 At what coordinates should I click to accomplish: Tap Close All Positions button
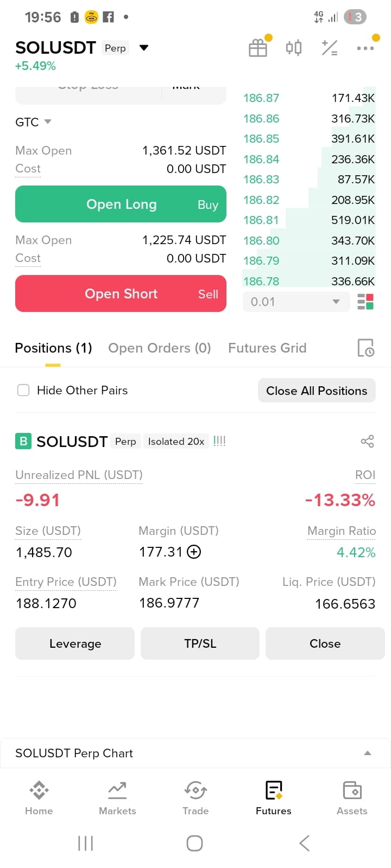pos(317,391)
